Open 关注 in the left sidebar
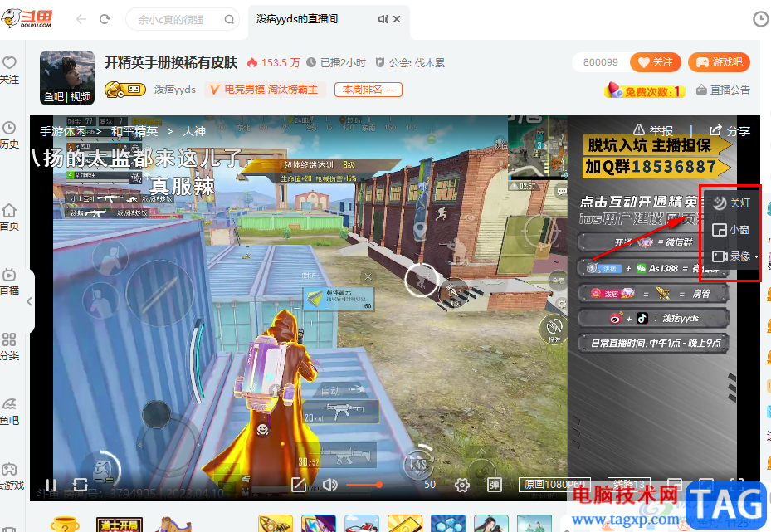This screenshot has height=532, width=771. (x=9, y=71)
